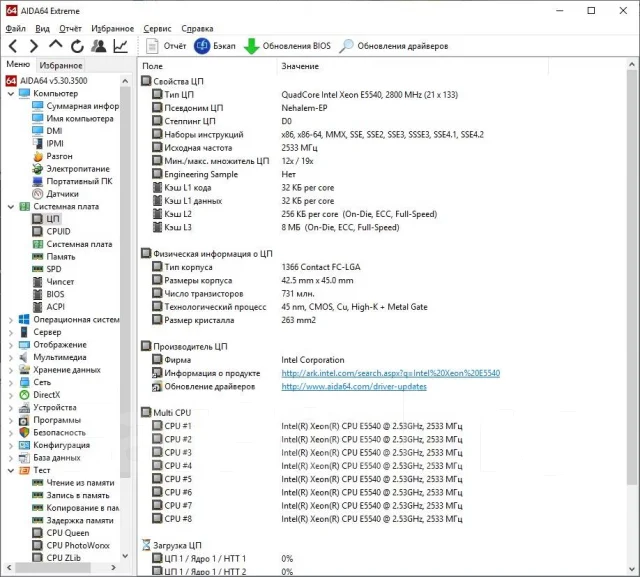Viewport: 640px width, 577px height.
Task: Select the DMI tree item
Action: [x=47, y=131]
